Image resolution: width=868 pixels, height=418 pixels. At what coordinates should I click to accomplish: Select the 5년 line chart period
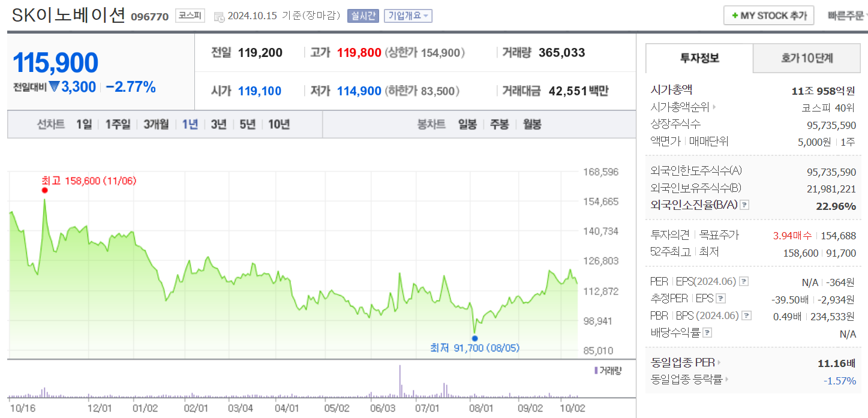(x=248, y=125)
